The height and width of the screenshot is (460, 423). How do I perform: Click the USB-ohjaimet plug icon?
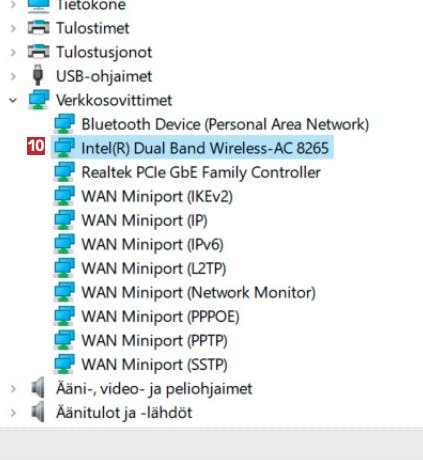coord(38,75)
